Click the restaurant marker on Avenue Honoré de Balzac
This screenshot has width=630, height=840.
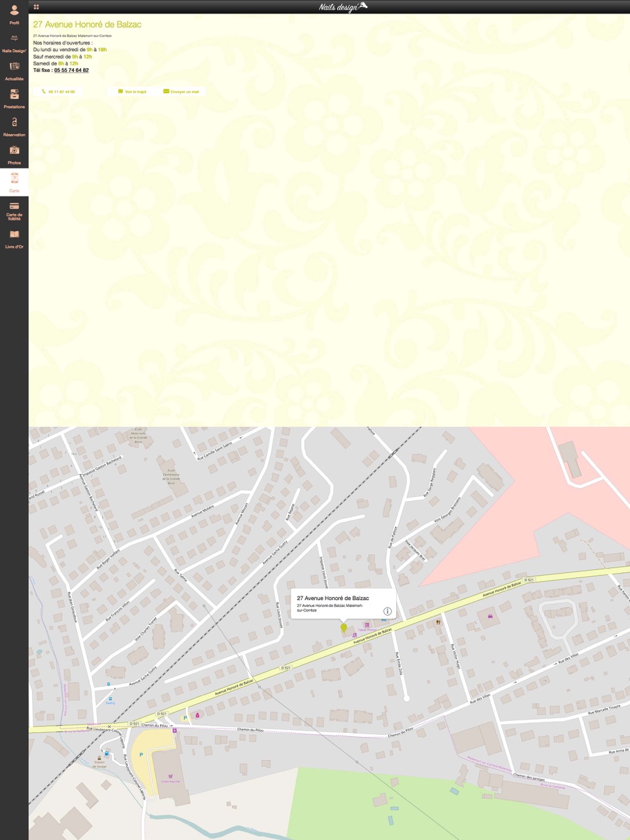[438, 621]
